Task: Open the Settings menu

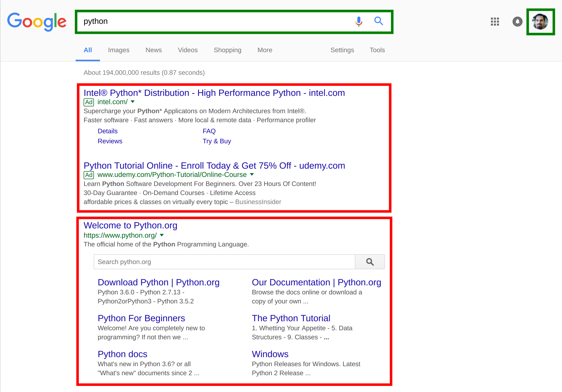Action: click(342, 50)
